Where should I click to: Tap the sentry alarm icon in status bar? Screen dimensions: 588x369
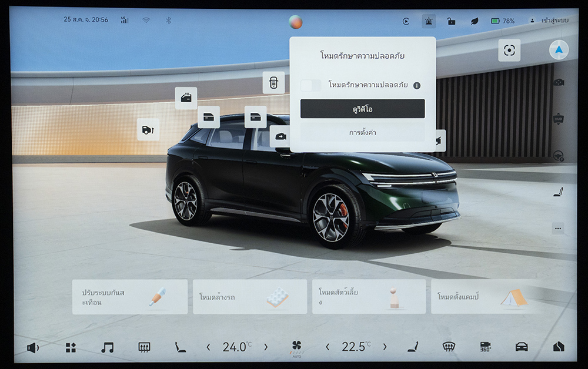coord(429,21)
